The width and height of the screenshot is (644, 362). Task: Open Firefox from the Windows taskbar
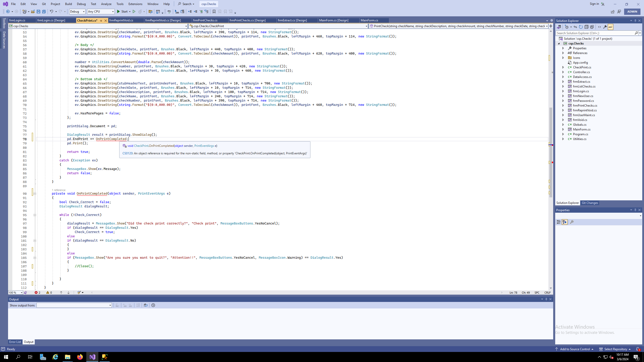80,357
